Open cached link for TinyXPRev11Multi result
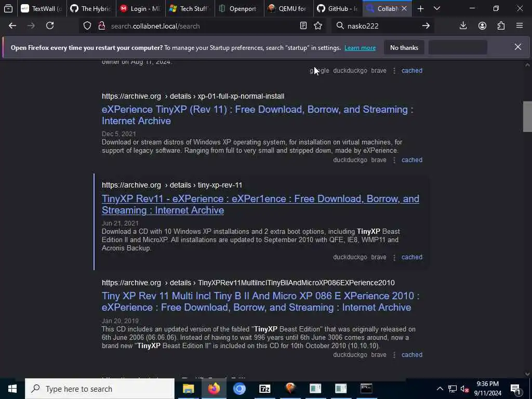This screenshot has height=399, width=532. pyautogui.click(x=412, y=354)
